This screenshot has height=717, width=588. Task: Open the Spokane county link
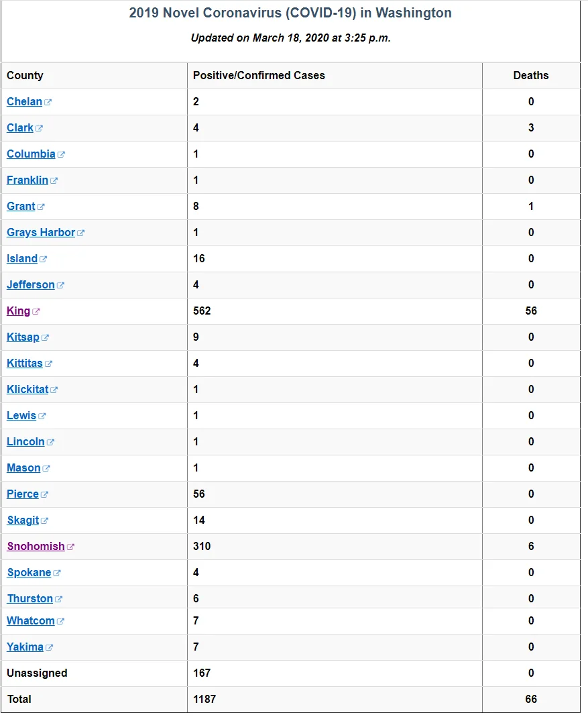[x=30, y=573]
